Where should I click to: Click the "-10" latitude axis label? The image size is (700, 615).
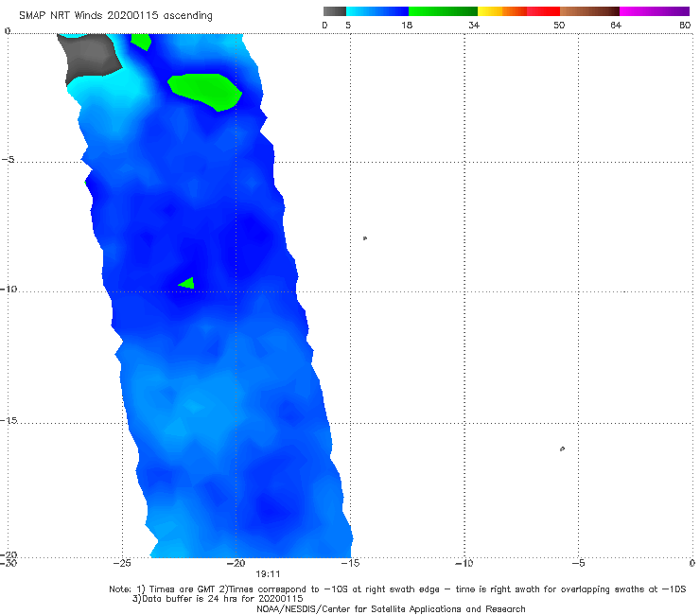(9, 289)
